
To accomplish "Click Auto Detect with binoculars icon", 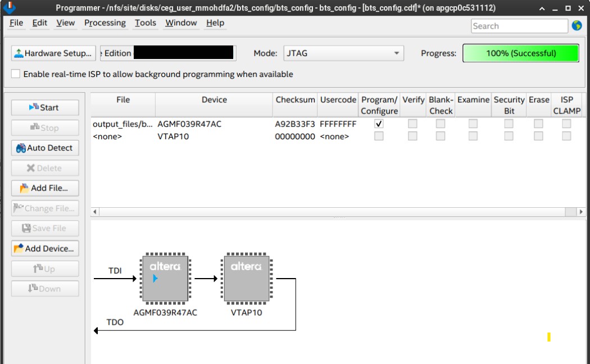I will pyautogui.click(x=45, y=148).
